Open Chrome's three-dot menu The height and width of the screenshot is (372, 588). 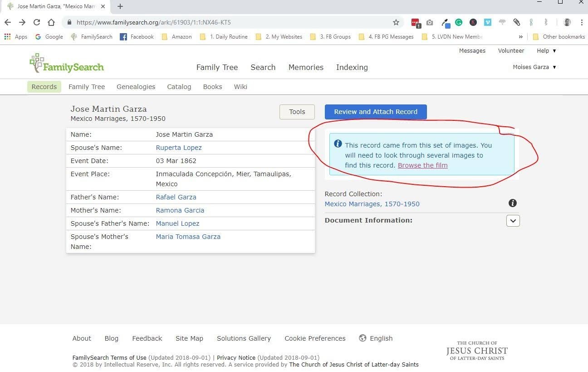(x=582, y=22)
